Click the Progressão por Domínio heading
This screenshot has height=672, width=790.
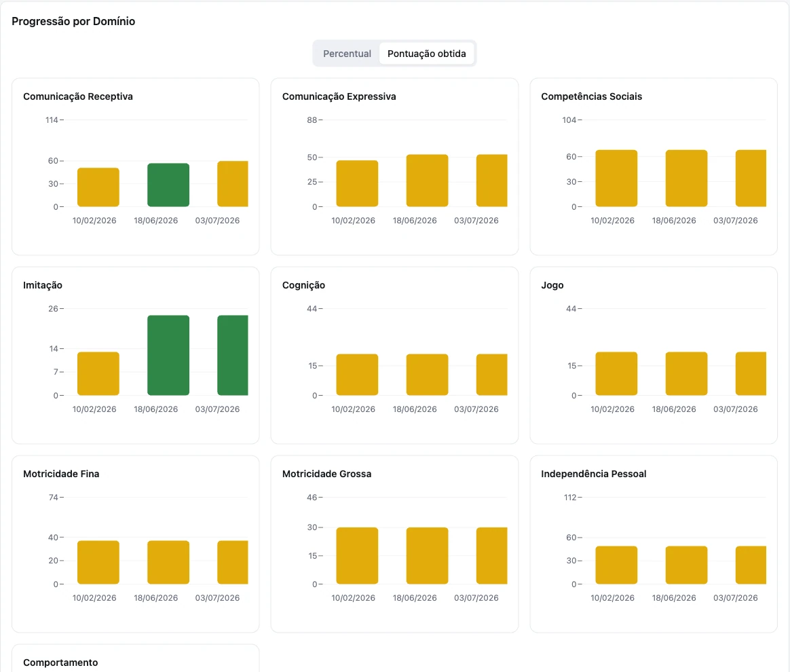73,21
